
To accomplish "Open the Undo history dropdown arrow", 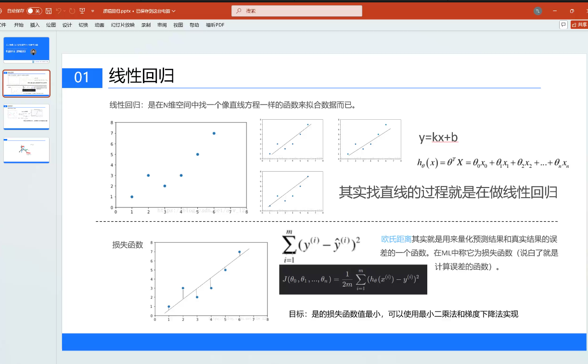I will click(64, 11).
